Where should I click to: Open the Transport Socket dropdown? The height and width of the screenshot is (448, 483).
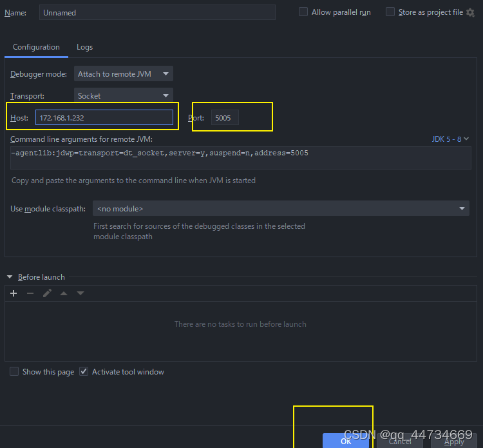pos(123,95)
